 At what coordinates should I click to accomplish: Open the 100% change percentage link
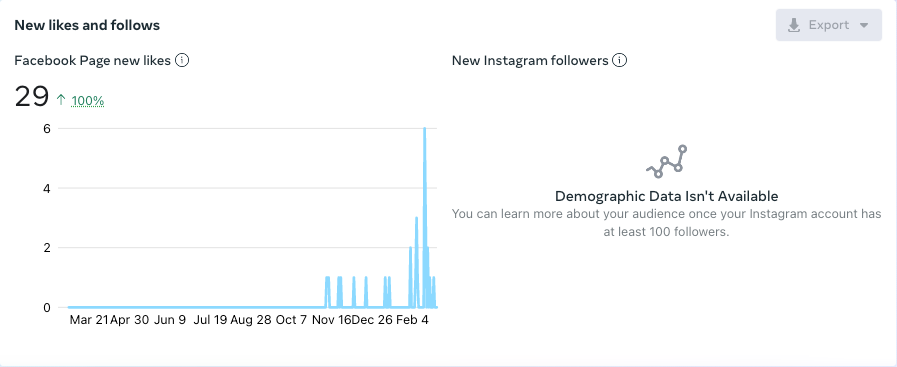[x=88, y=101]
